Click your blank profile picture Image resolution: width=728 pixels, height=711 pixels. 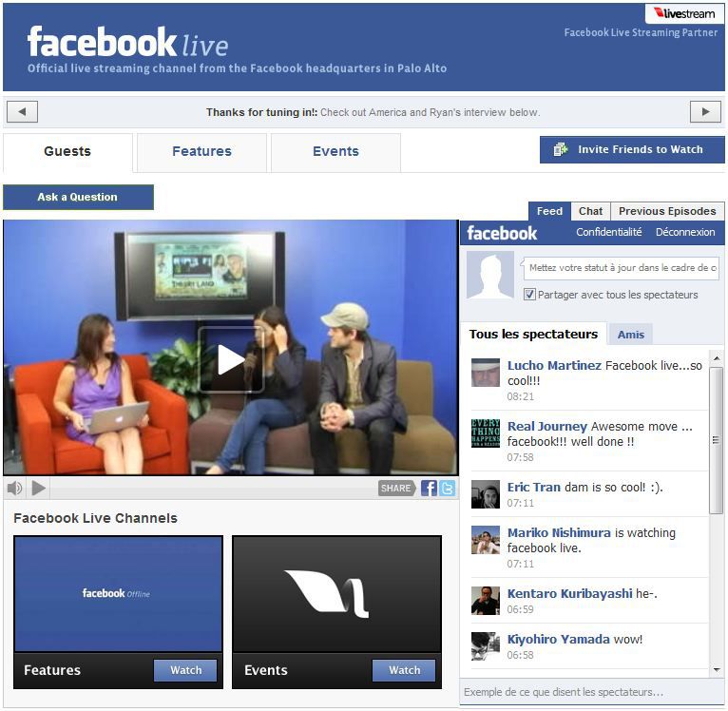(x=489, y=275)
